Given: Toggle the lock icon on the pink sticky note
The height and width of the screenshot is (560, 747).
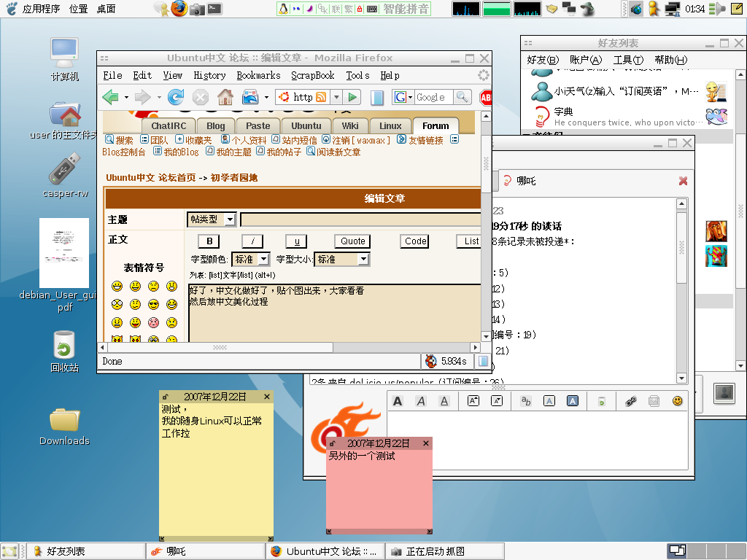Looking at the screenshot, I should [333, 443].
